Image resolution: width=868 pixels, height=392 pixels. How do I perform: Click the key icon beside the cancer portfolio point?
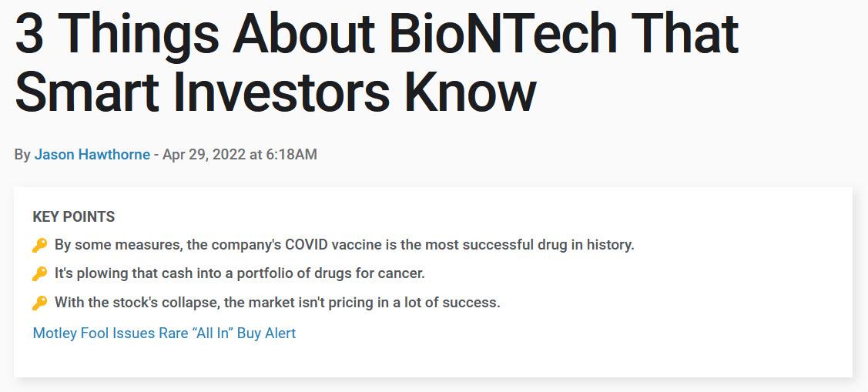(x=40, y=273)
